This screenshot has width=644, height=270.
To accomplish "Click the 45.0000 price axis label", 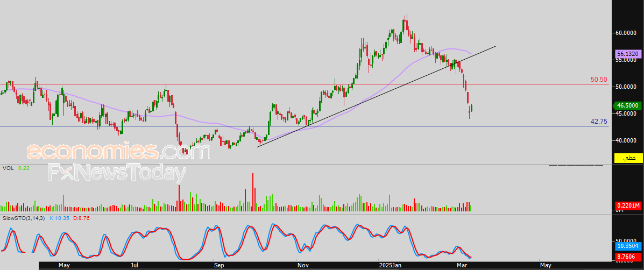I will (626, 113).
